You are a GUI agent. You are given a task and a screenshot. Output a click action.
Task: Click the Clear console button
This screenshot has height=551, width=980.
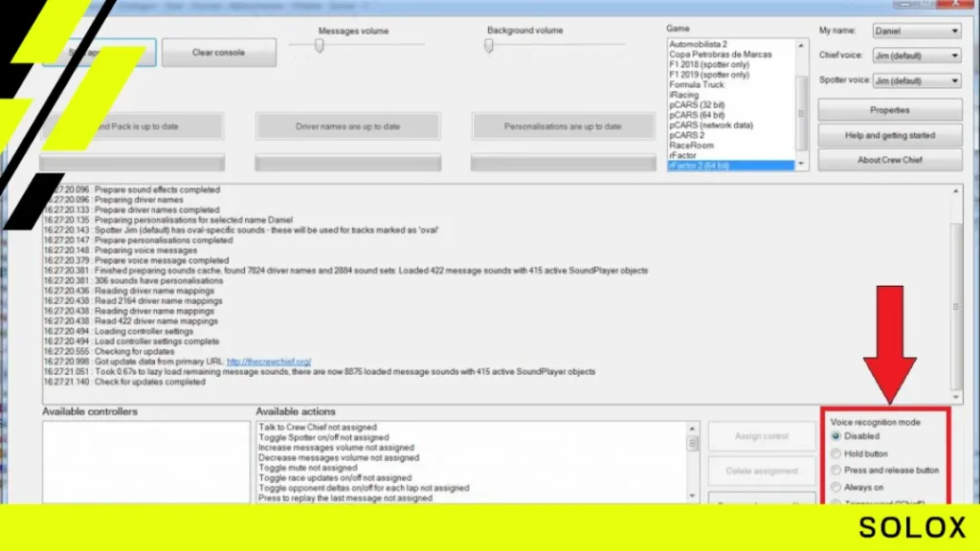tap(219, 53)
